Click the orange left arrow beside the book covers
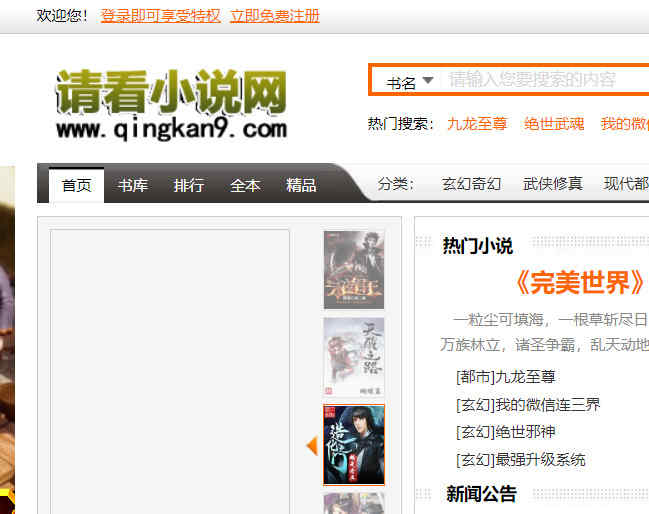 (x=312, y=445)
